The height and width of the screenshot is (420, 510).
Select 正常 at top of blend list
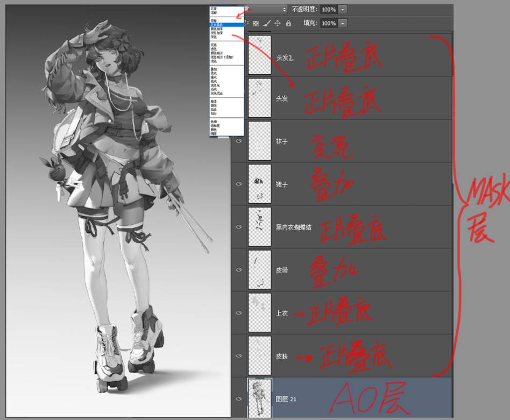[x=215, y=9]
